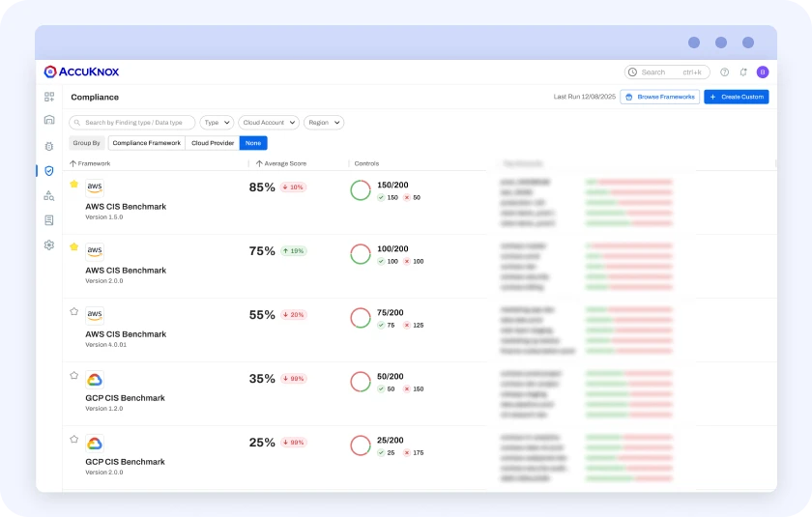The height and width of the screenshot is (517, 812).
Task: Open the bug issues icon in sidebar
Action: 49,147
